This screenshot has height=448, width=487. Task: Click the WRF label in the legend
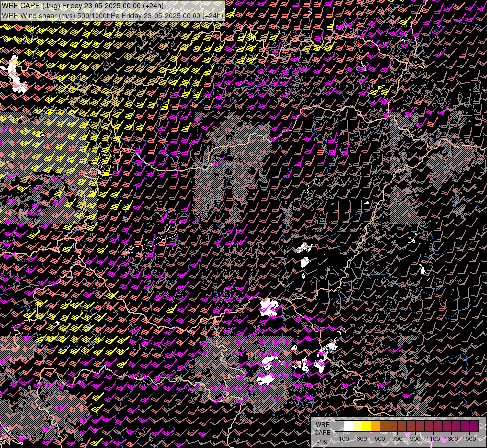323,425
